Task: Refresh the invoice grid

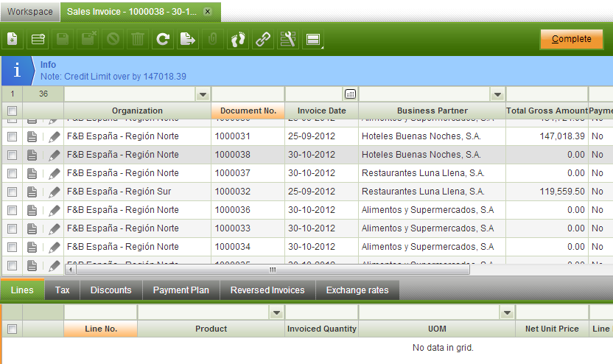Action: (x=163, y=39)
